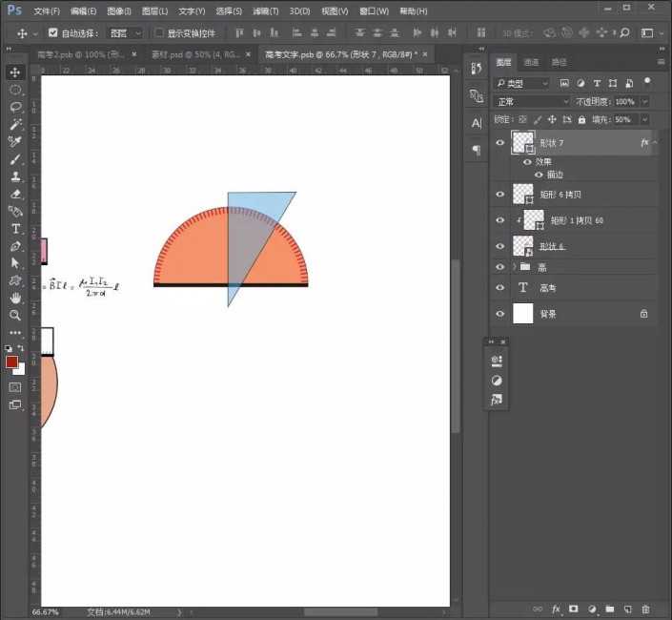
Task: Select the Eyedropper tool
Action: 15,141
